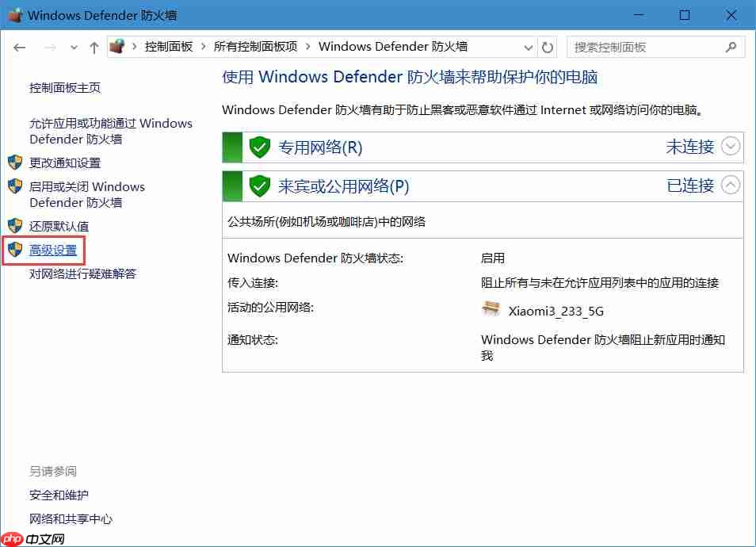Click the search magnifier icon
756x547 pixels.
[x=731, y=48]
